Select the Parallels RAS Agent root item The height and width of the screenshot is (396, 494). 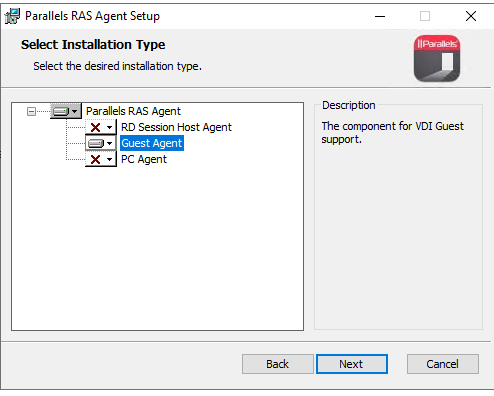point(133,111)
